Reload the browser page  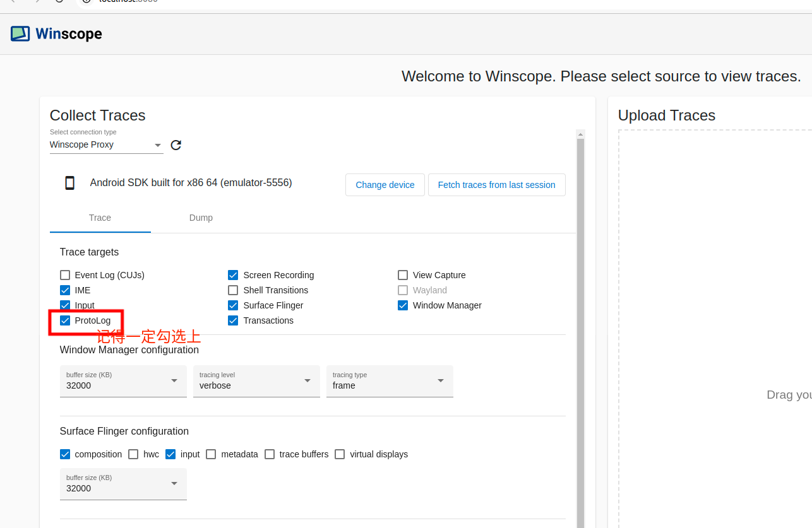[59, 1]
